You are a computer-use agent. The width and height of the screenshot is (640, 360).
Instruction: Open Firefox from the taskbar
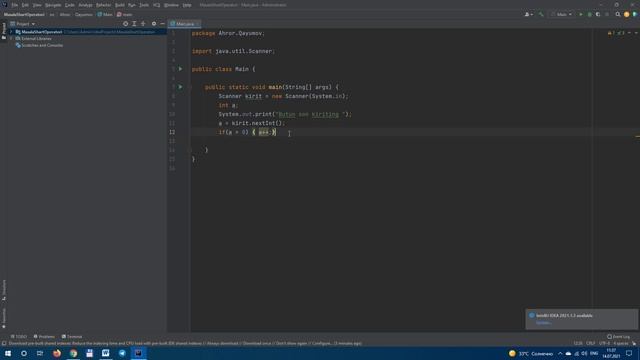click(57, 353)
